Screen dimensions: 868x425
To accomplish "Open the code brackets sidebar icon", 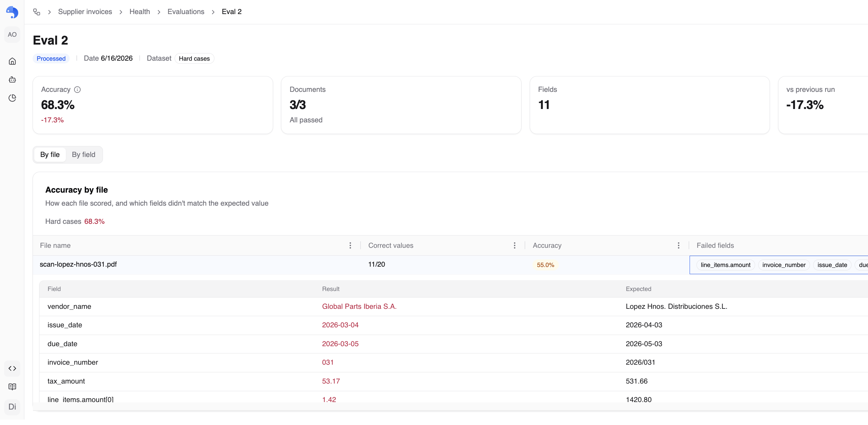I will pos(12,368).
